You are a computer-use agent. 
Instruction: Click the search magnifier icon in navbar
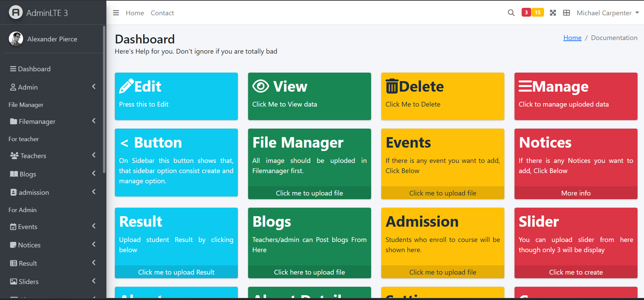tap(511, 13)
